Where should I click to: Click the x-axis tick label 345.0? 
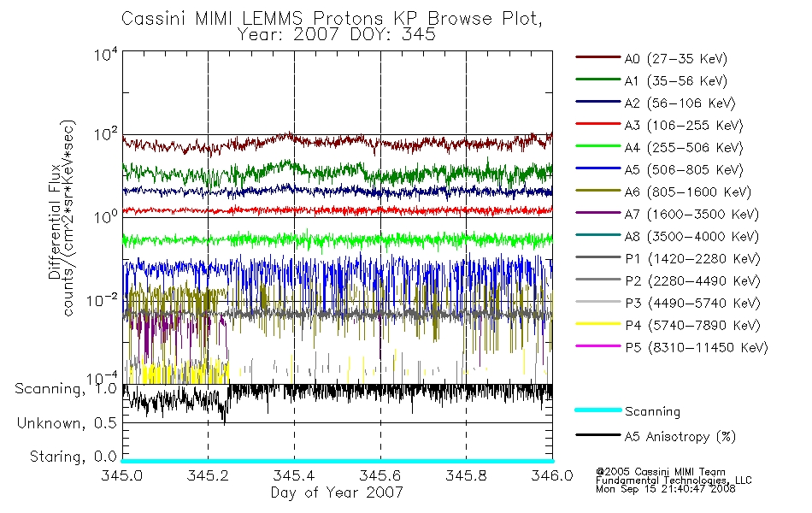(x=121, y=475)
